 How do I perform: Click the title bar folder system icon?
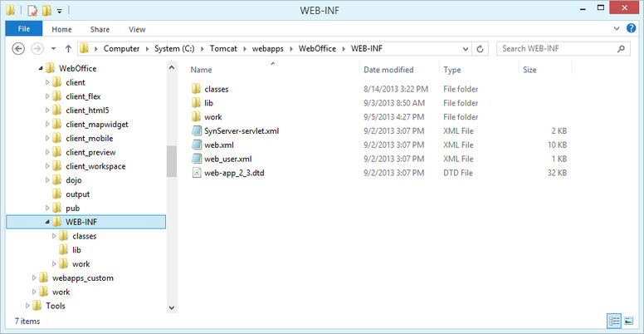(x=10, y=9)
